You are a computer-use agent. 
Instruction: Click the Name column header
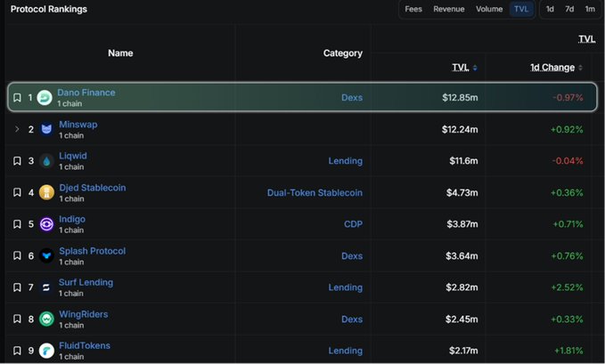tap(120, 53)
